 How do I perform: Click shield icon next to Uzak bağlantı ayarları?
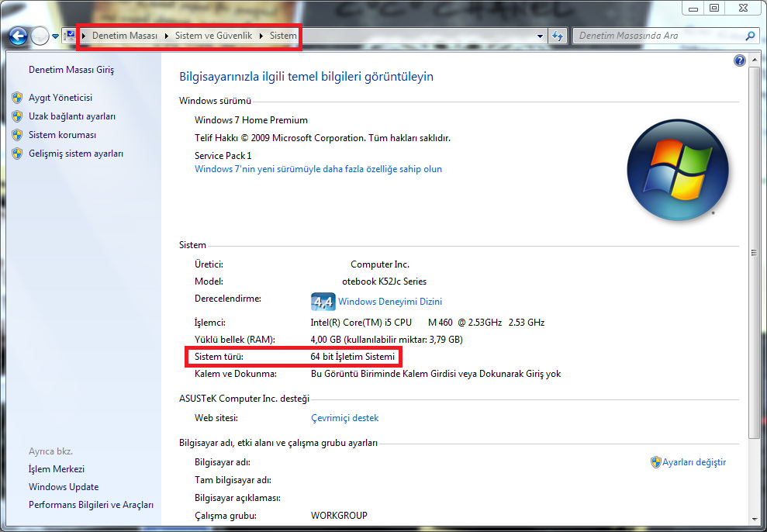click(17, 116)
